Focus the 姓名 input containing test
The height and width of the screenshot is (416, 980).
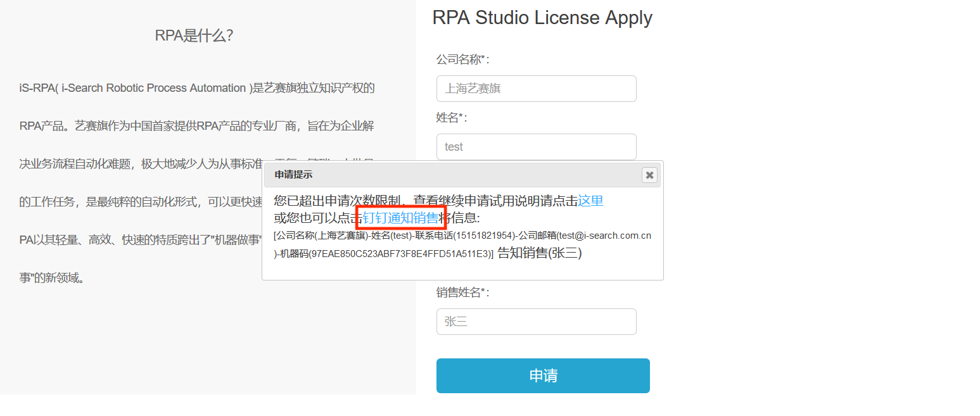pos(536,147)
